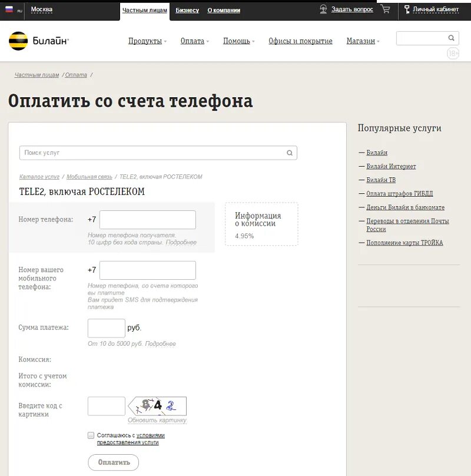Click Подробнее under payment amount

161,343
